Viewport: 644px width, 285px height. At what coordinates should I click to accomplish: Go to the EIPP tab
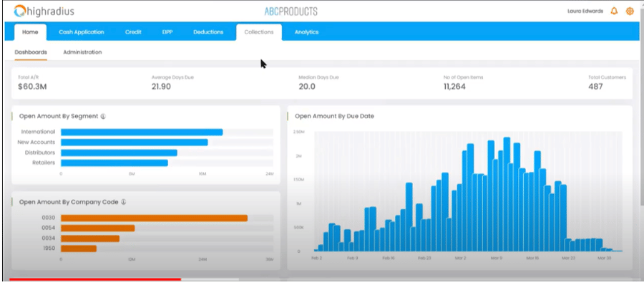tap(167, 32)
